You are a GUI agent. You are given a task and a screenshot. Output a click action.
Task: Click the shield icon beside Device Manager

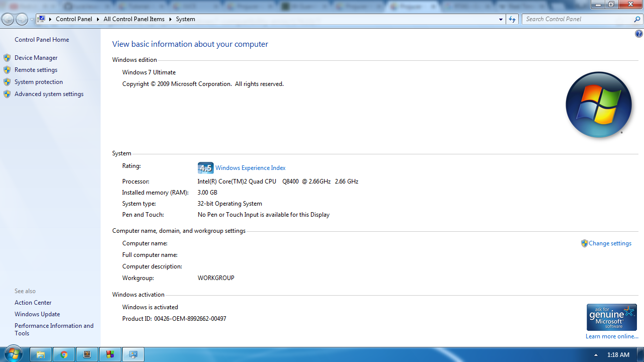click(7, 58)
